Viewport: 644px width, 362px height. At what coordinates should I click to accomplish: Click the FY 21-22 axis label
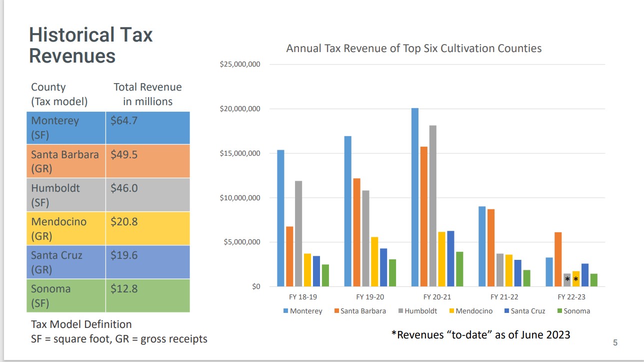click(504, 297)
